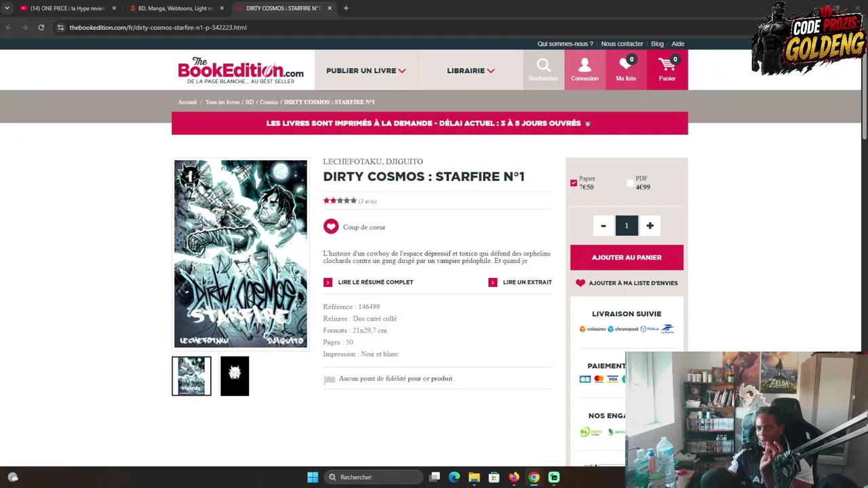Open File Explorer from taskbar
The image size is (868, 488).
[x=474, y=477]
